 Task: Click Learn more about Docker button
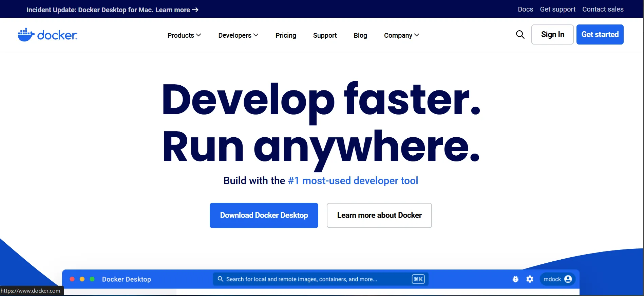379,215
